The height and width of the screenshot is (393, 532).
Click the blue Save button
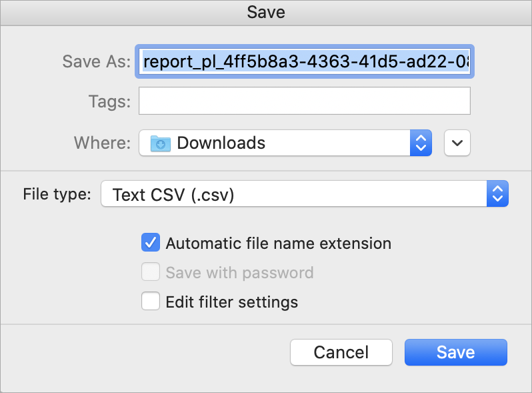455,352
